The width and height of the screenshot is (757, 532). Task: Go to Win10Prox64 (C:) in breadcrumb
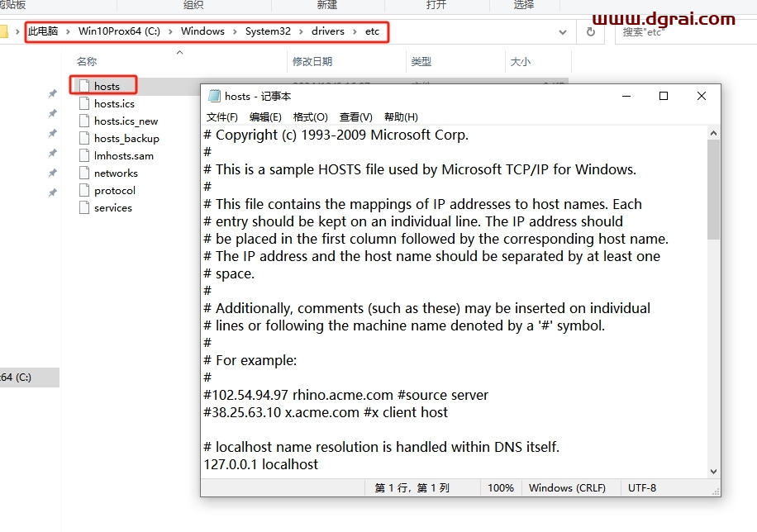[119, 31]
